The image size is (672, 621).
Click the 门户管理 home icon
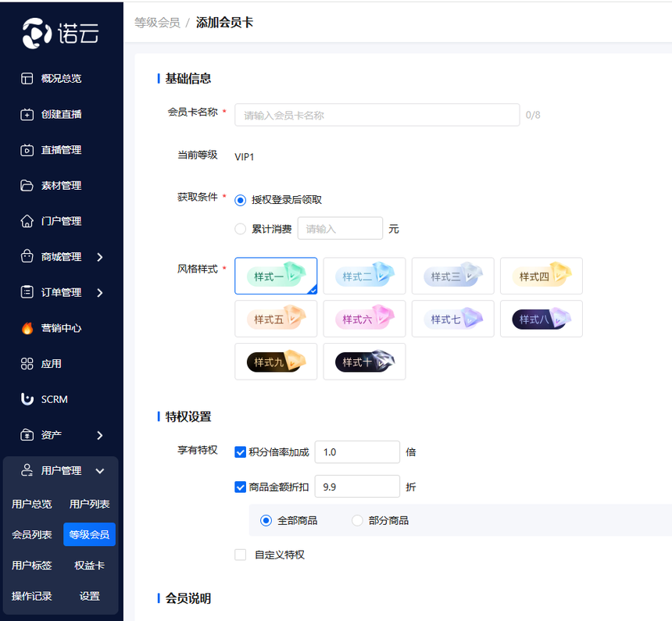click(x=27, y=221)
